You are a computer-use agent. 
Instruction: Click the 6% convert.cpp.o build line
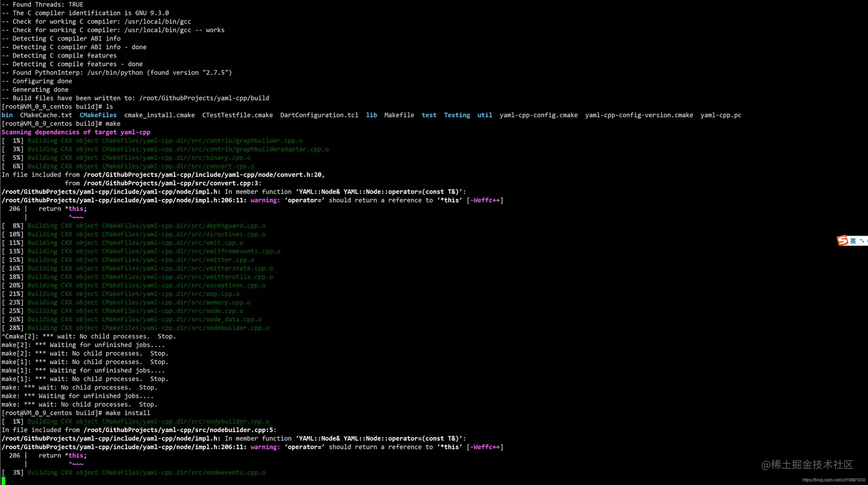point(128,166)
